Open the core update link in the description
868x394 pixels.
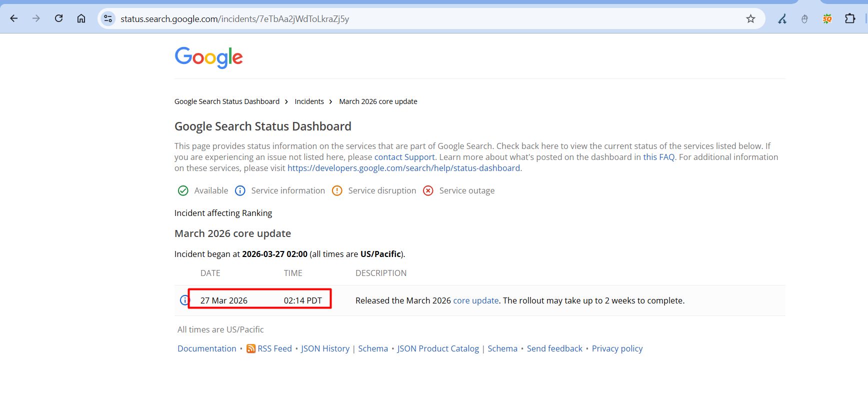point(475,300)
